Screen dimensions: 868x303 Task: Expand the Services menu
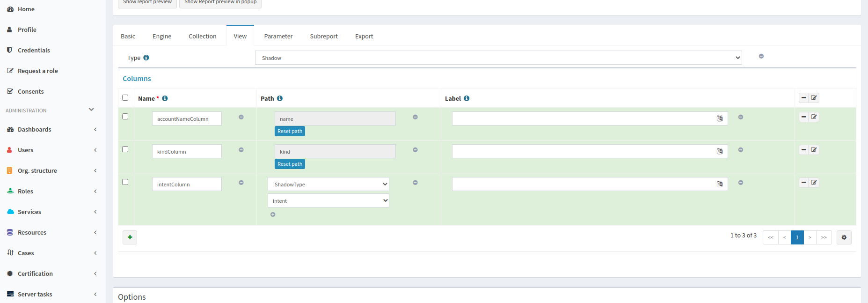pos(95,212)
